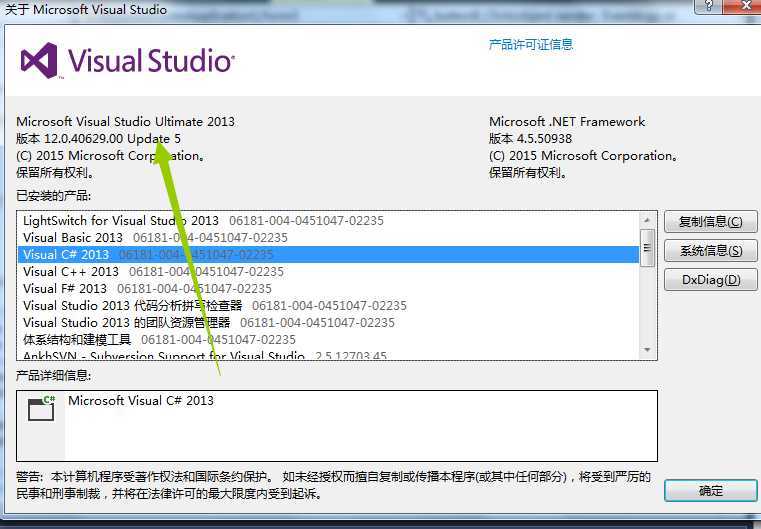Select Visual C++ 2013 row

coord(328,272)
